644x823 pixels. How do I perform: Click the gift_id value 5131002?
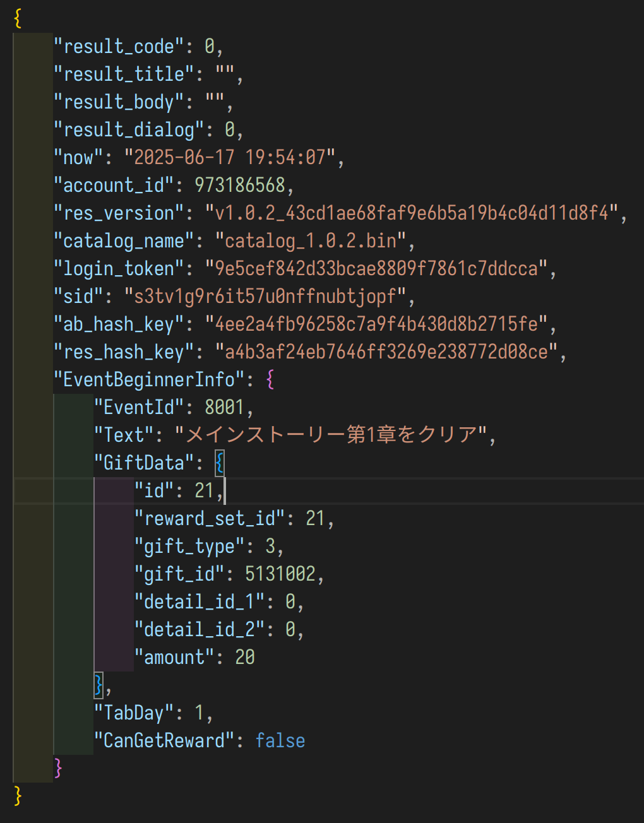tap(280, 574)
